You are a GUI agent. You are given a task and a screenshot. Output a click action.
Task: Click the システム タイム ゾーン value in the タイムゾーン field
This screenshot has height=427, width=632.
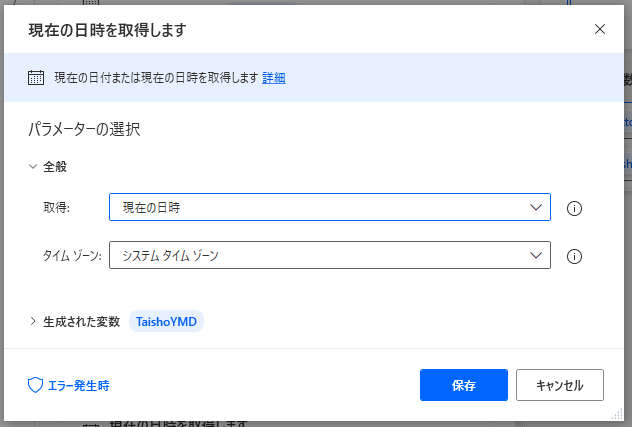170,256
